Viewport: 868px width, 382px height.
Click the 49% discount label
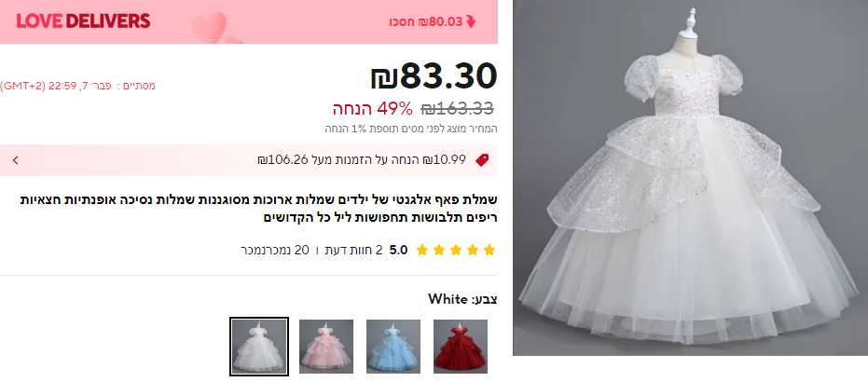click(x=373, y=109)
